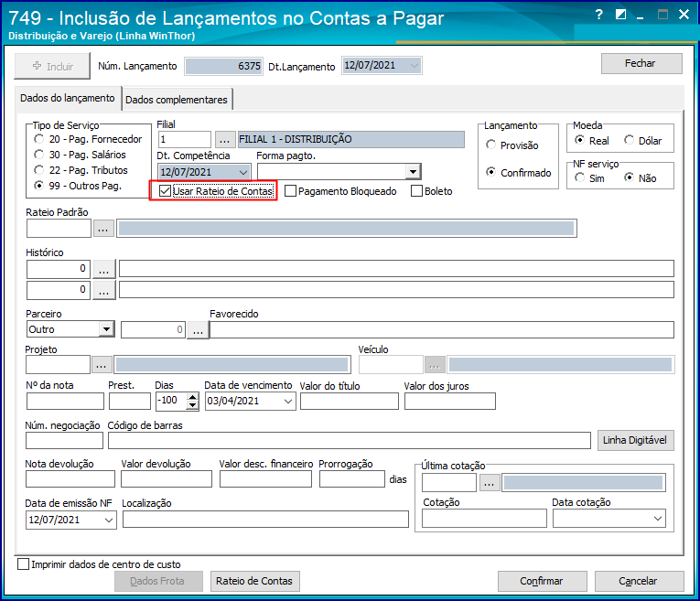Open Parceiro lookup ellipsis button
Viewport: 700px width, 601px height.
pyautogui.click(x=199, y=330)
